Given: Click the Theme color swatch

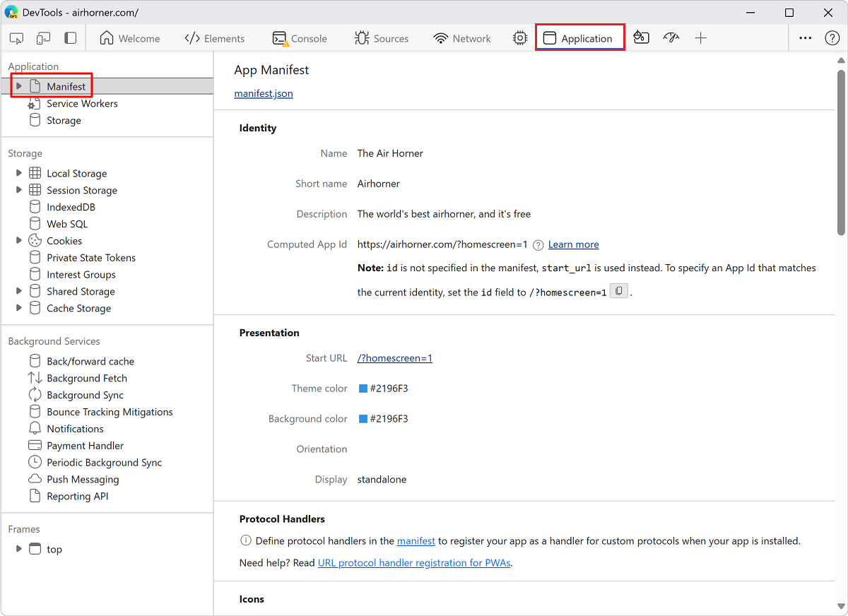Looking at the screenshot, I should (x=363, y=389).
